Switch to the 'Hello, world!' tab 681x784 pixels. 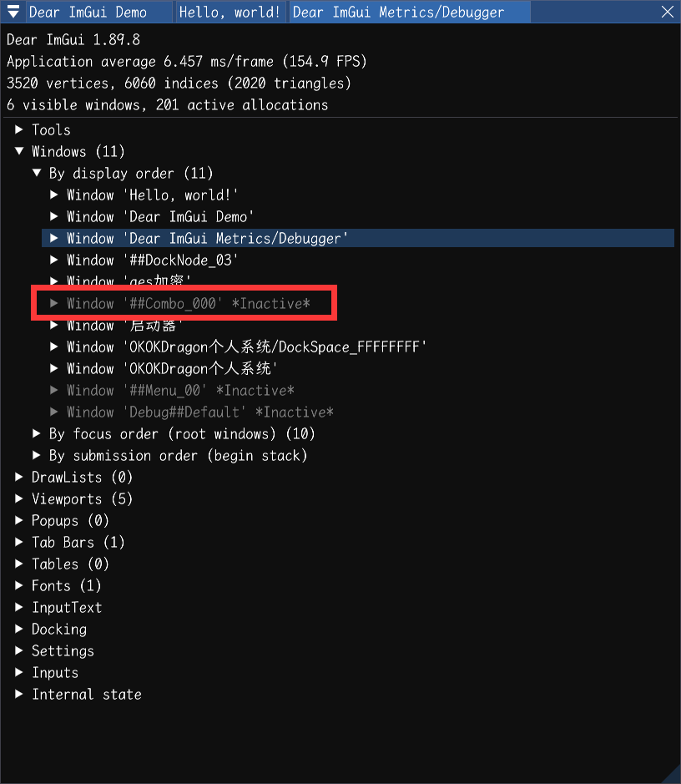tap(228, 12)
